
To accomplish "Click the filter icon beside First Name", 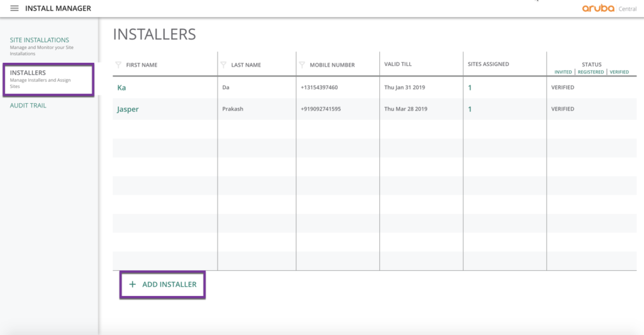I will point(118,65).
